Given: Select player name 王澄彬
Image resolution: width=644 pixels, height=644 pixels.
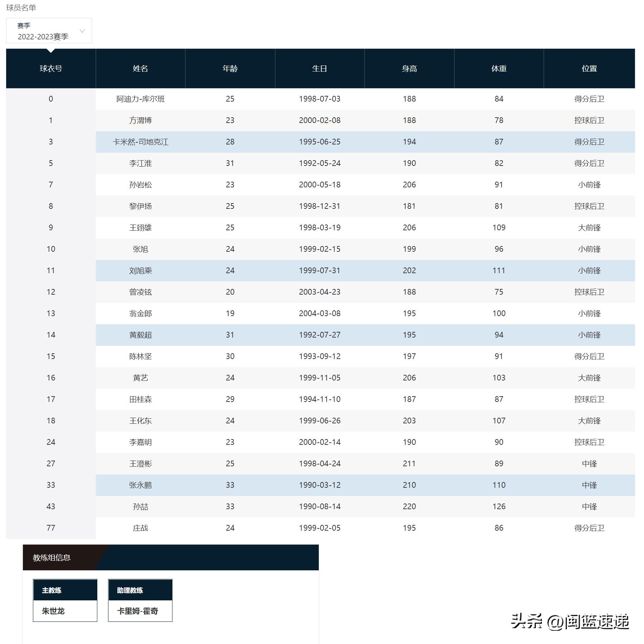Looking at the screenshot, I should 140,464.
